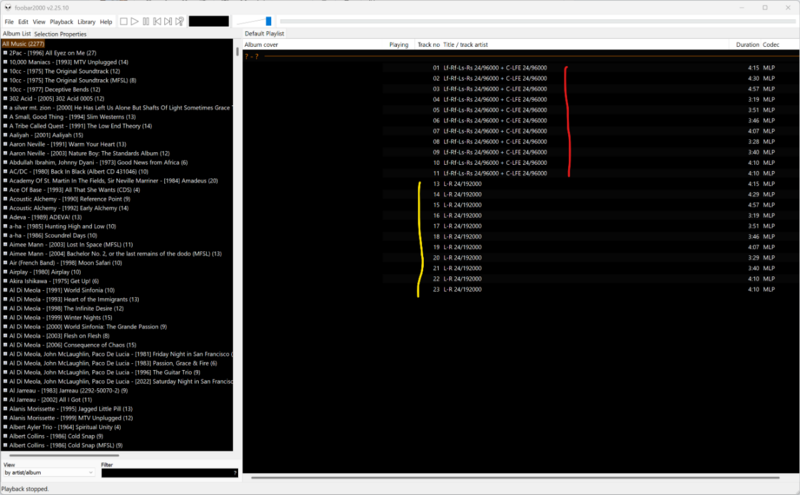Click the album list Filter input field
The image size is (800, 495).
click(x=167, y=473)
